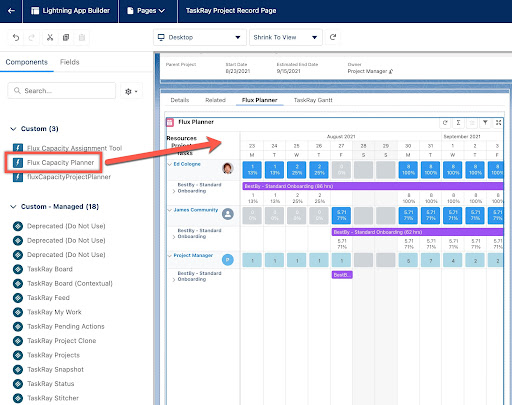Select the fluxCapacityProjectPlanner component
512x405 pixels.
point(69,177)
